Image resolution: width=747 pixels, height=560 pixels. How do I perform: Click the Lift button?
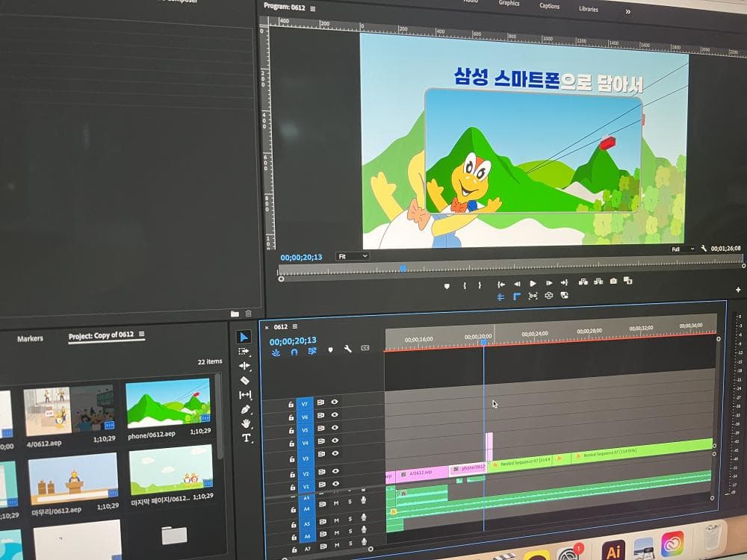pos(583,282)
